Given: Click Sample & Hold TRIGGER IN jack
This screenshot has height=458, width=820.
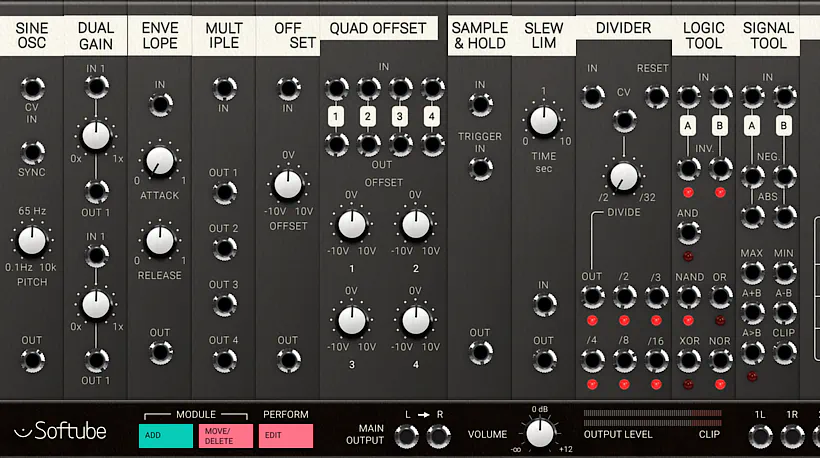Looking at the screenshot, I should point(480,168).
